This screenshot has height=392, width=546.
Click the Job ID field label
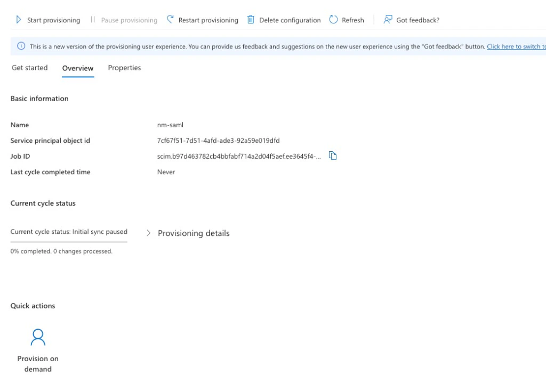pyautogui.click(x=20, y=156)
